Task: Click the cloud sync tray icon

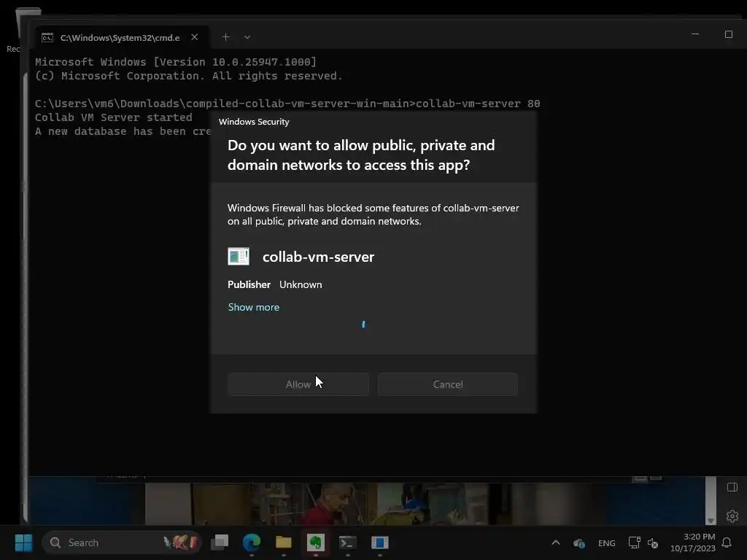Action: (578, 542)
